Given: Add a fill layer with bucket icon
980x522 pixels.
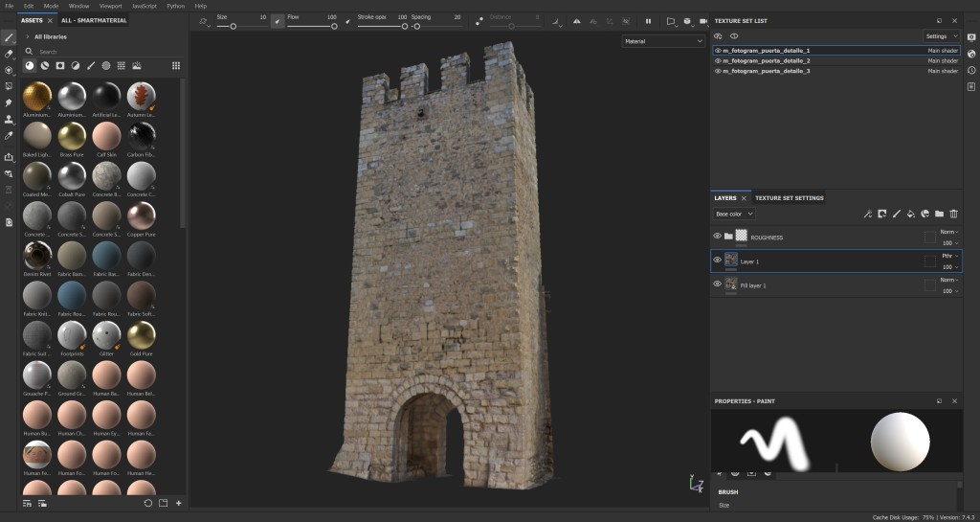Looking at the screenshot, I should pos(910,214).
